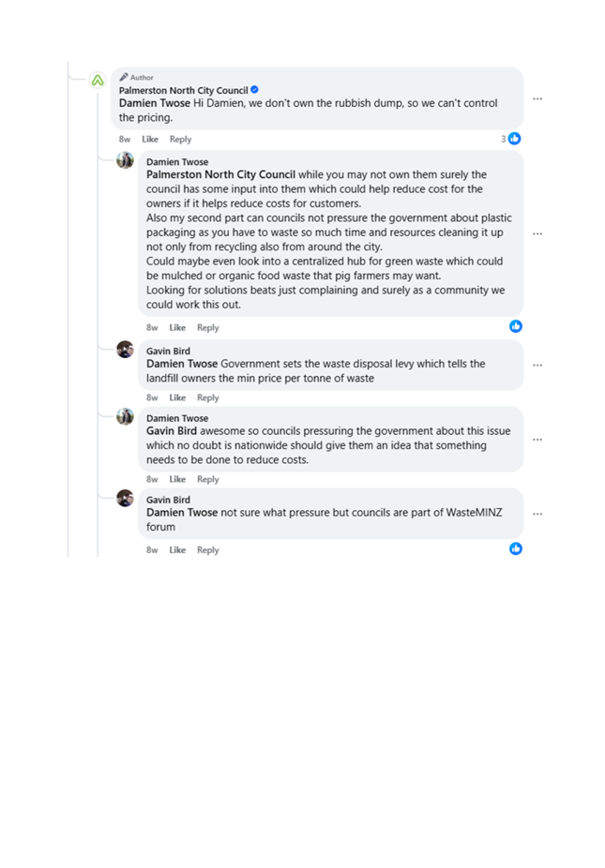Click the blue verified badge beside council name
The width and height of the screenshot is (605, 868).
(255, 90)
